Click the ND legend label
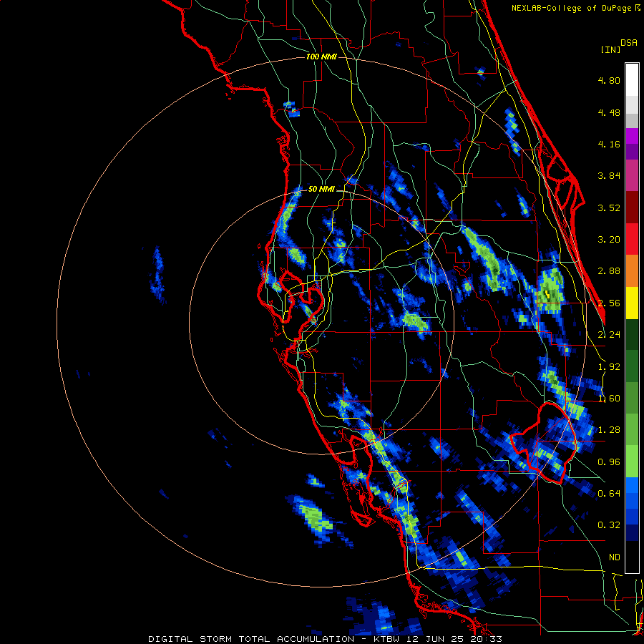 click(615, 557)
